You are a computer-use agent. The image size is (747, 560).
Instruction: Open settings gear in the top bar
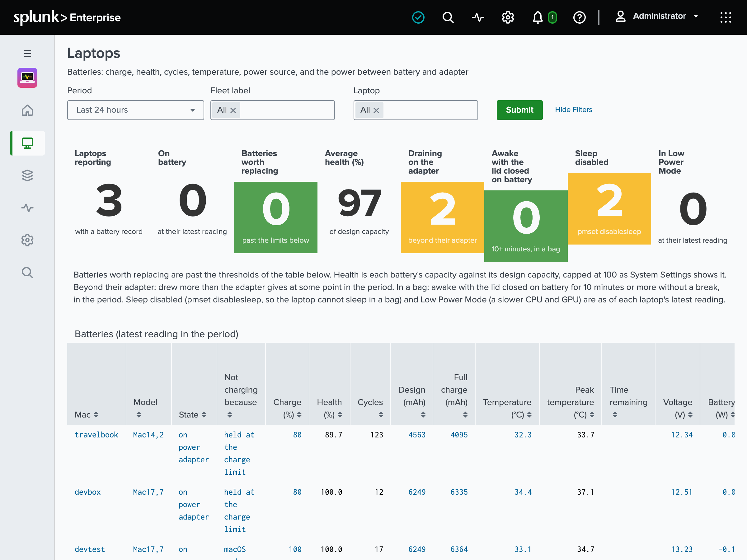(x=508, y=17)
